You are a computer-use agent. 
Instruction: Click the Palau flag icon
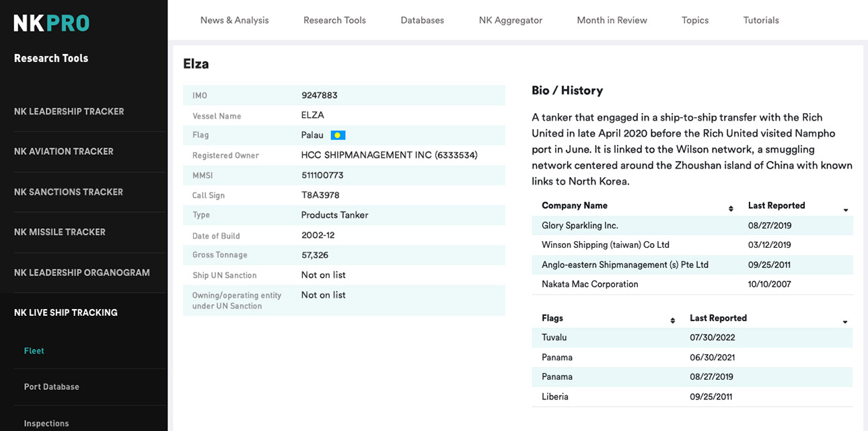pyautogui.click(x=338, y=135)
